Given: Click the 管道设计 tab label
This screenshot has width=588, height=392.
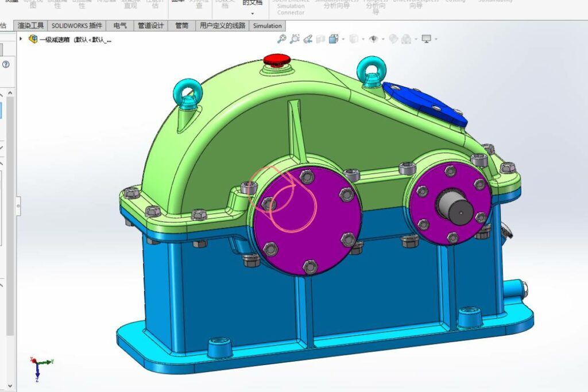Looking at the screenshot, I should [x=152, y=25].
